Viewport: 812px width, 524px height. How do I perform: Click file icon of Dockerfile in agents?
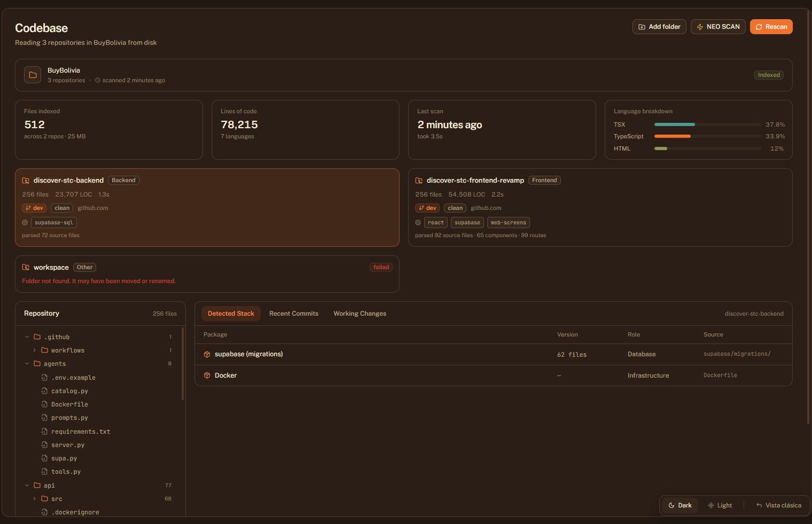coord(44,404)
